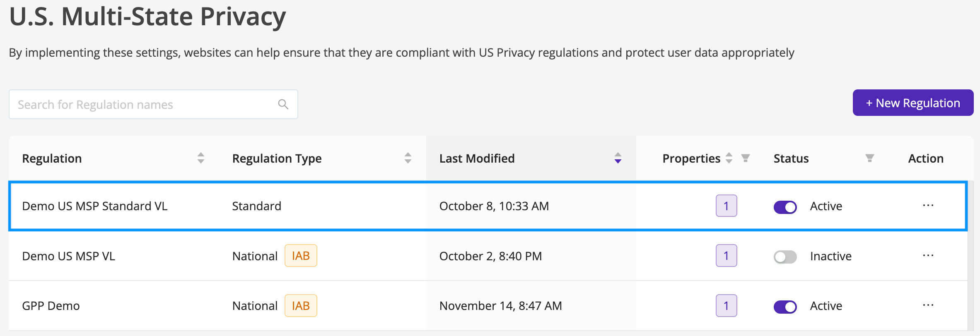Change sort order on Last Modified column

(x=617, y=158)
